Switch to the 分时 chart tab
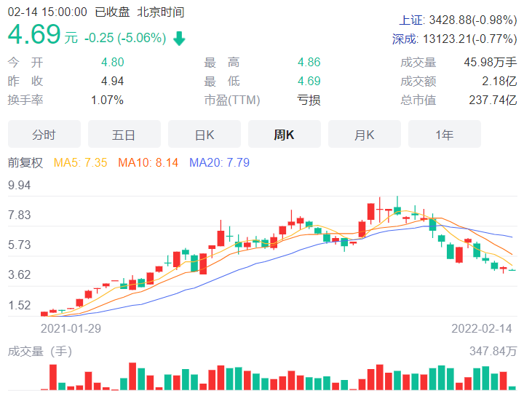The height and width of the screenshot is (396, 532). tap(44, 135)
